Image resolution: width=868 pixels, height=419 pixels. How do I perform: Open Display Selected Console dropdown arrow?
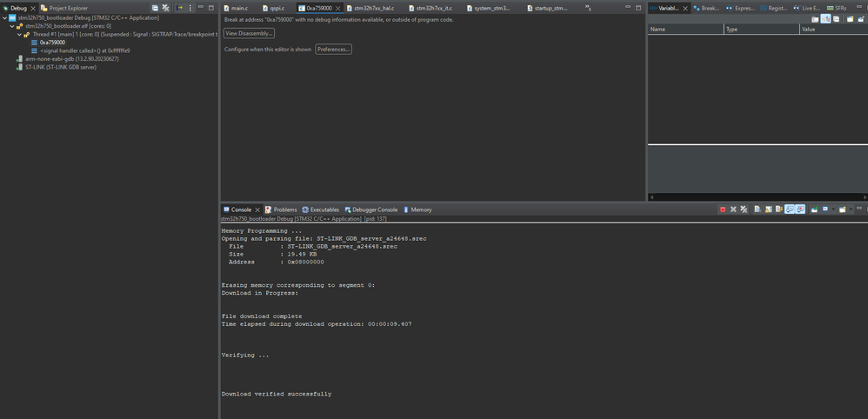coord(833,209)
